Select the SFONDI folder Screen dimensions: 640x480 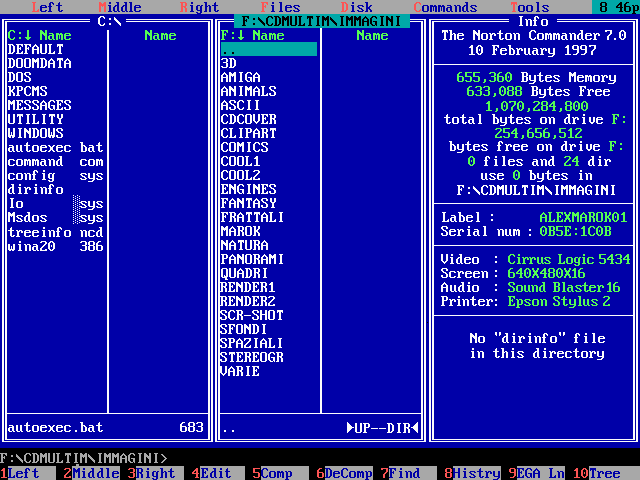(244, 329)
